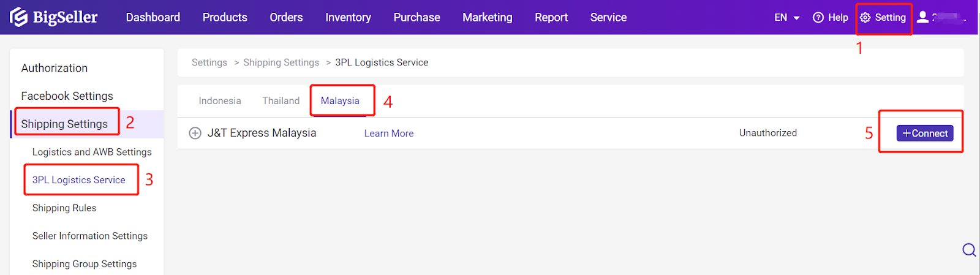980x275 pixels.
Task: Click Shipping Settings breadcrumb link
Action: pyautogui.click(x=281, y=62)
